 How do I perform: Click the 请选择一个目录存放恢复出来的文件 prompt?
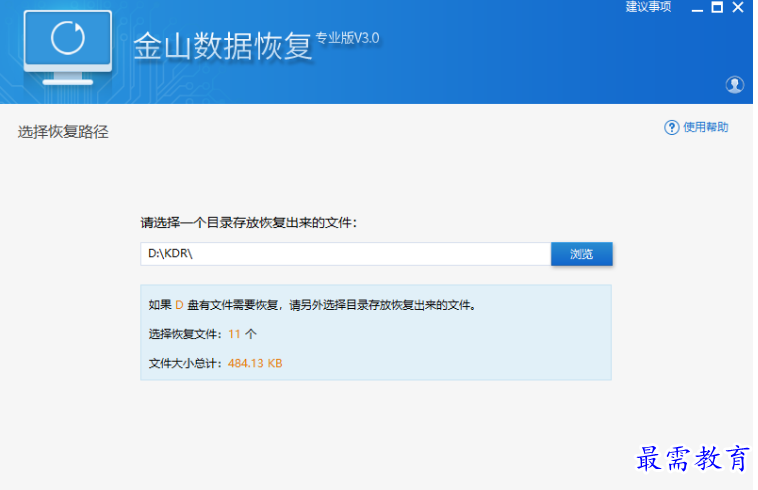point(249,222)
